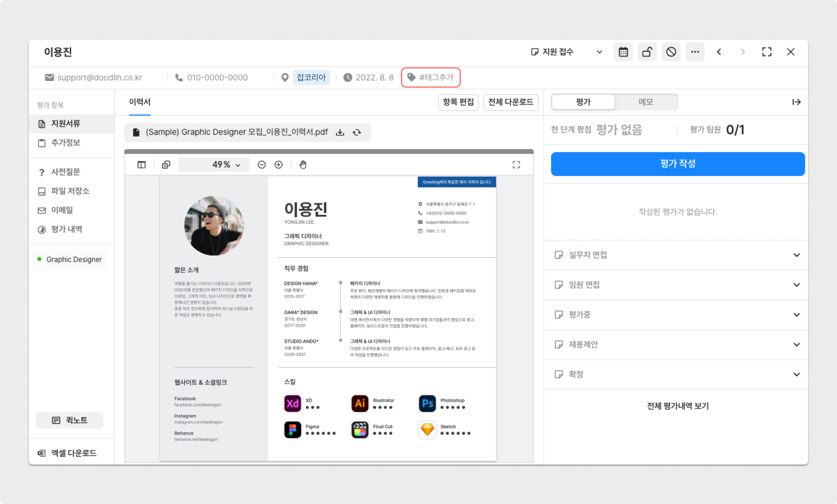Toggle the PDF viewer sidebar panel
This screenshot has height=504, width=837.
coord(142,165)
